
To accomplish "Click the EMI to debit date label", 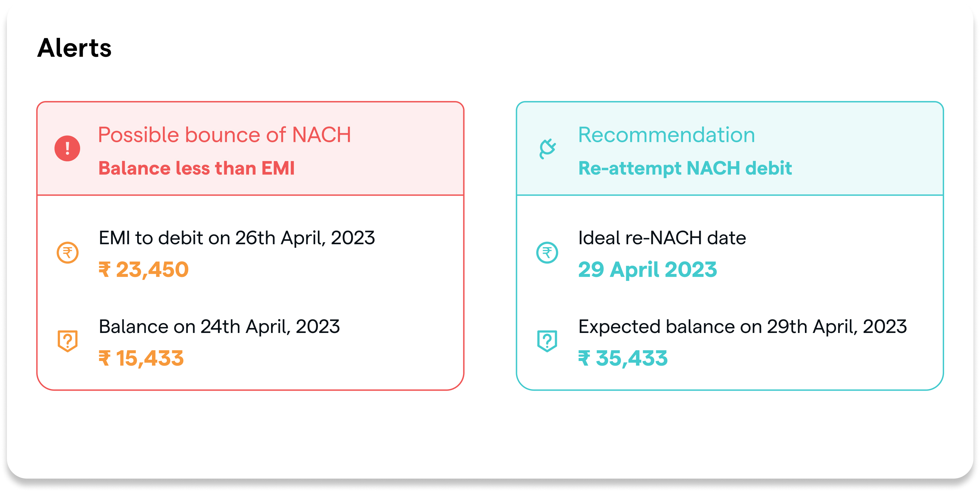I will [237, 238].
